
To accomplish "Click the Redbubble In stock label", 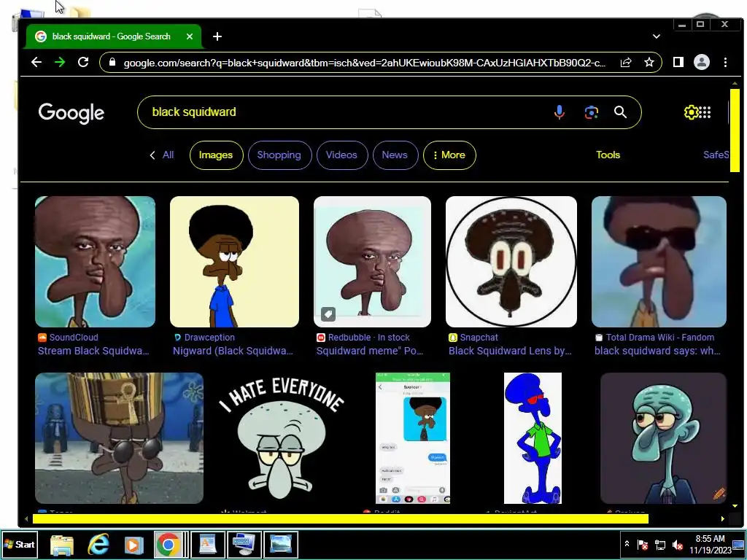I will click(363, 337).
